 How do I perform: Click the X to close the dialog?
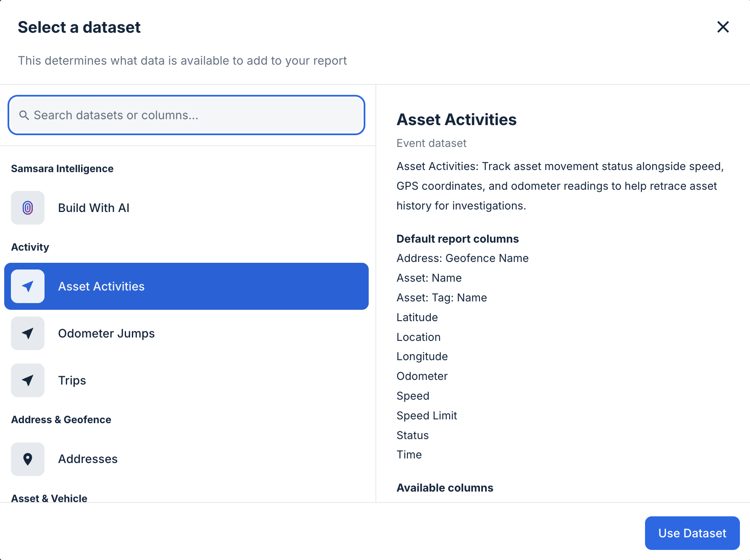pos(723,27)
